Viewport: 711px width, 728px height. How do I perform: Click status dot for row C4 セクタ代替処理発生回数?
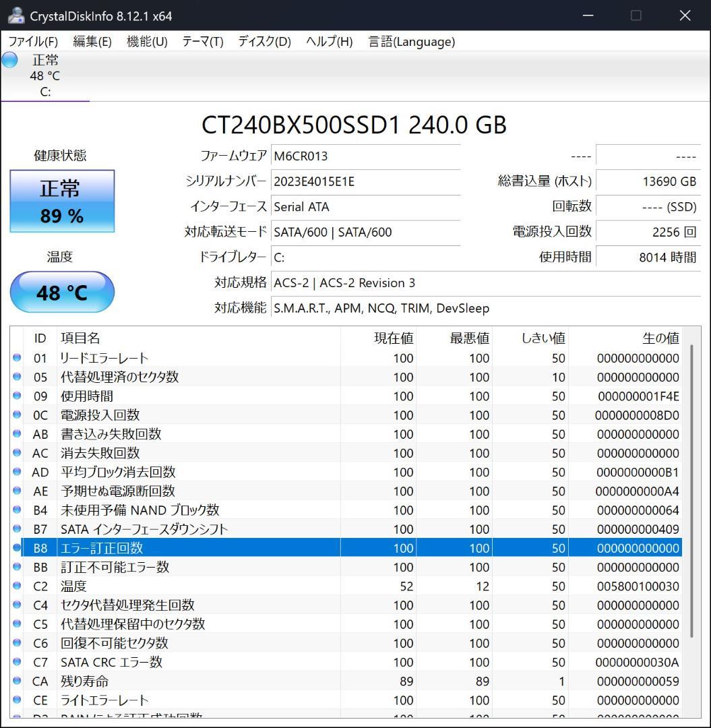click(17, 605)
